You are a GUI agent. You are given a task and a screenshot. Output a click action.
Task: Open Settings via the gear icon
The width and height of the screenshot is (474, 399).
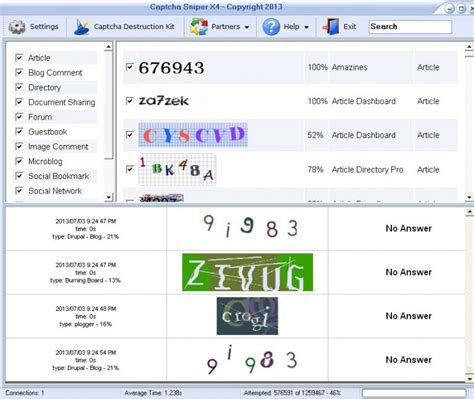click(x=17, y=27)
